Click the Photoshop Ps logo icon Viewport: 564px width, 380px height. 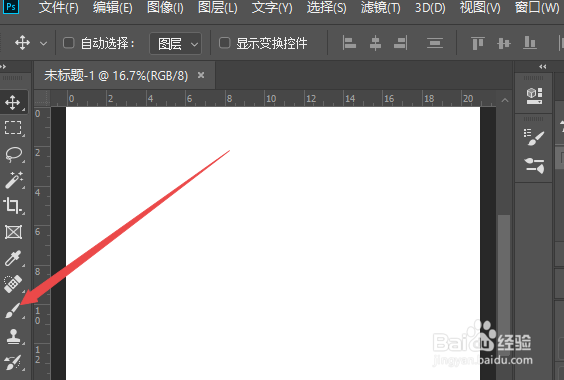pos(10,7)
